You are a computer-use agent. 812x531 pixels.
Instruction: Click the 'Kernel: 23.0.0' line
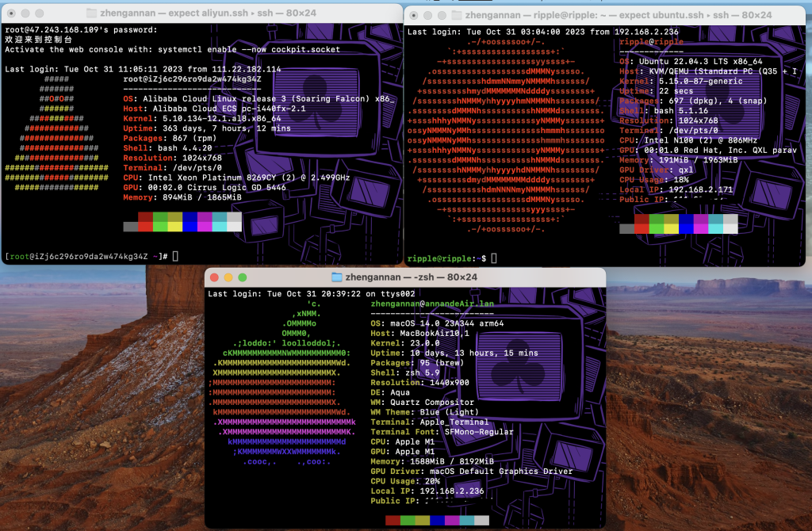[405, 343]
